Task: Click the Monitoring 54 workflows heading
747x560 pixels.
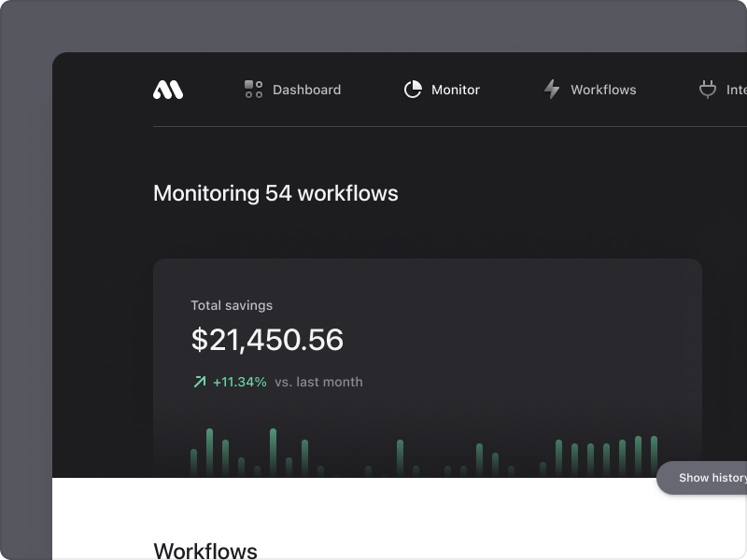Action: point(275,193)
